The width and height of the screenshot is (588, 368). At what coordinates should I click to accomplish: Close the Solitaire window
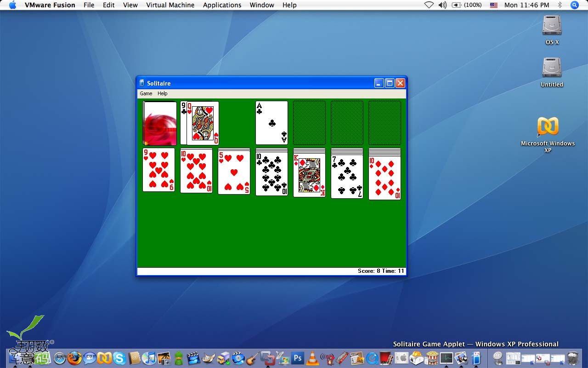[400, 83]
